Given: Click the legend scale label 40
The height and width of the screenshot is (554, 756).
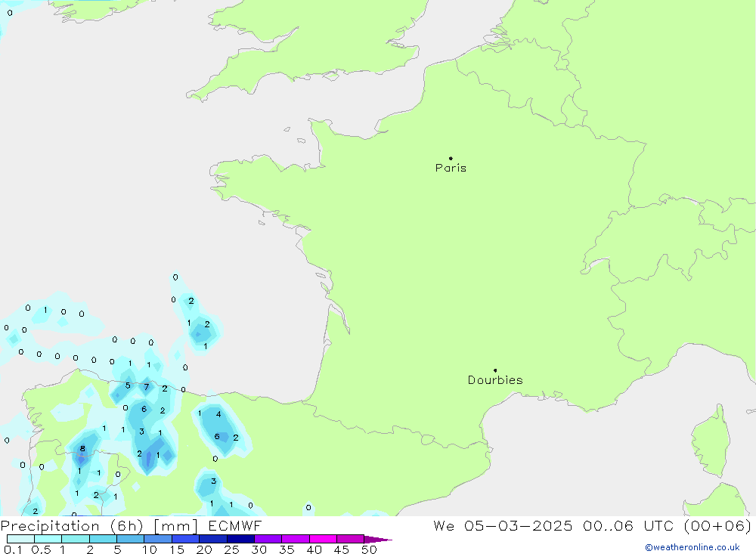Looking at the screenshot, I should 314,549.
